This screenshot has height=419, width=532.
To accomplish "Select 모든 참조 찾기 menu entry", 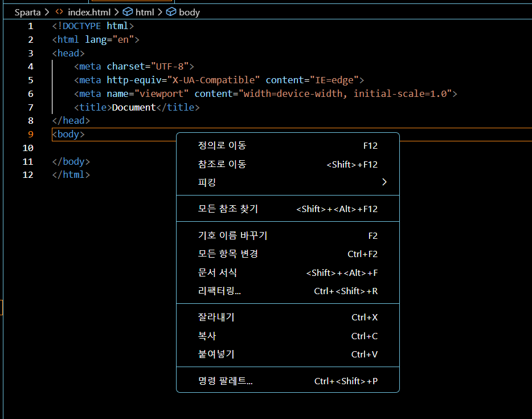I will tap(288, 209).
